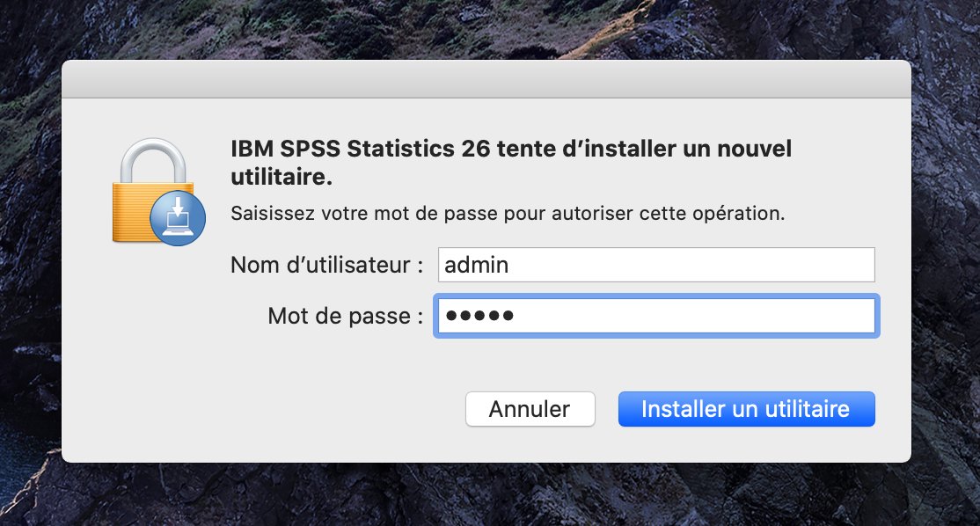Click the word utilitaire on the heading's second line
Viewport: 980px width, 526px height.
point(281,178)
